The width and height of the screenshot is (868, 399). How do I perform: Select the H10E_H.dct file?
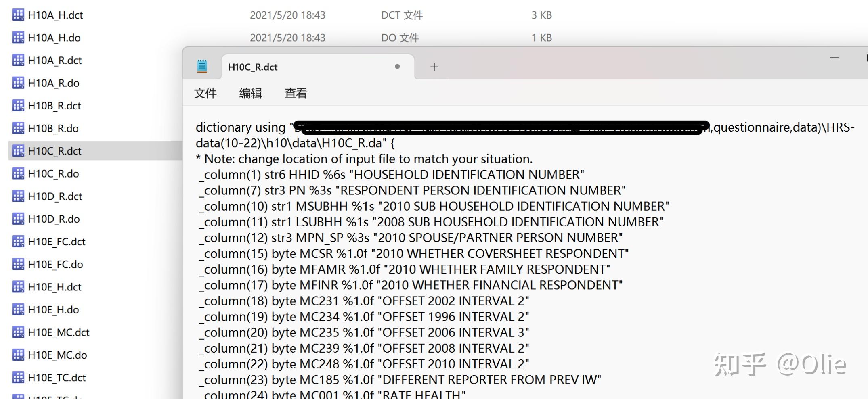coord(55,287)
